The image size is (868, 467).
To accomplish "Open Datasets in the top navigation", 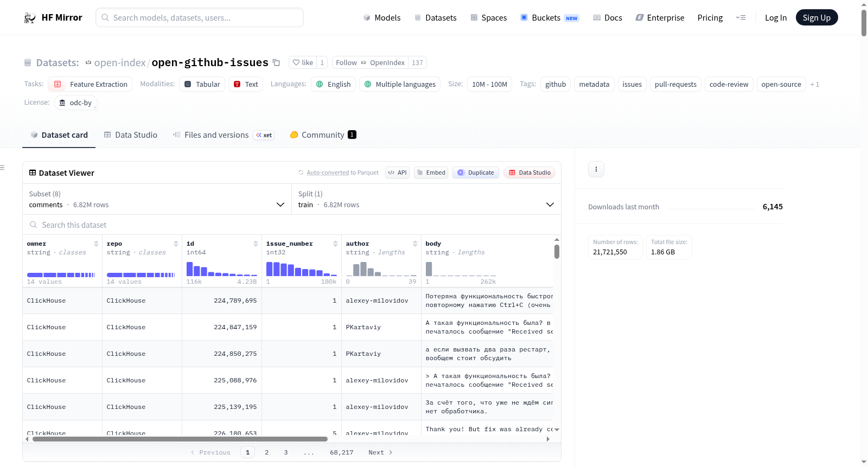I will pos(435,18).
